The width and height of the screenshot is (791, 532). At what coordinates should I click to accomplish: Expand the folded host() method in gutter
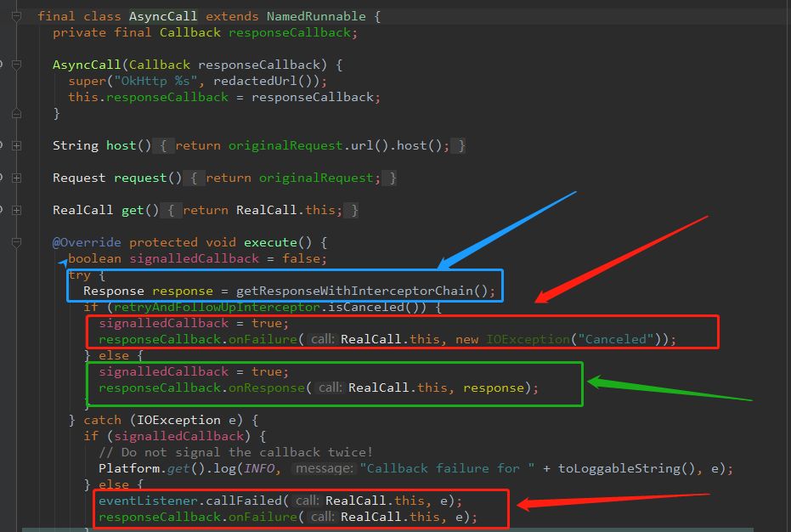[x=17, y=146]
